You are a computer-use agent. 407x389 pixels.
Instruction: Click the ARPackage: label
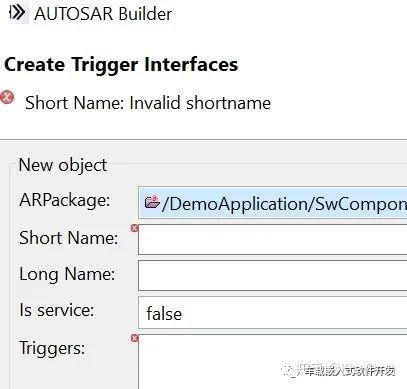[65, 200]
